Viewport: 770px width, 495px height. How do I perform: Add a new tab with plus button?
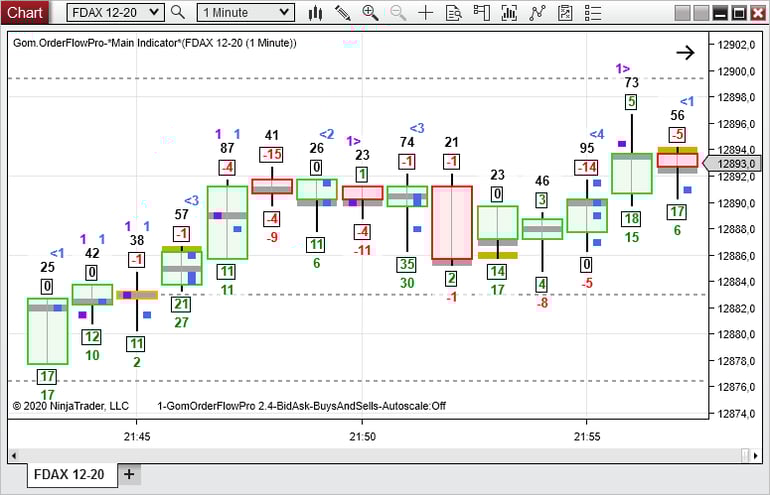pos(130,474)
